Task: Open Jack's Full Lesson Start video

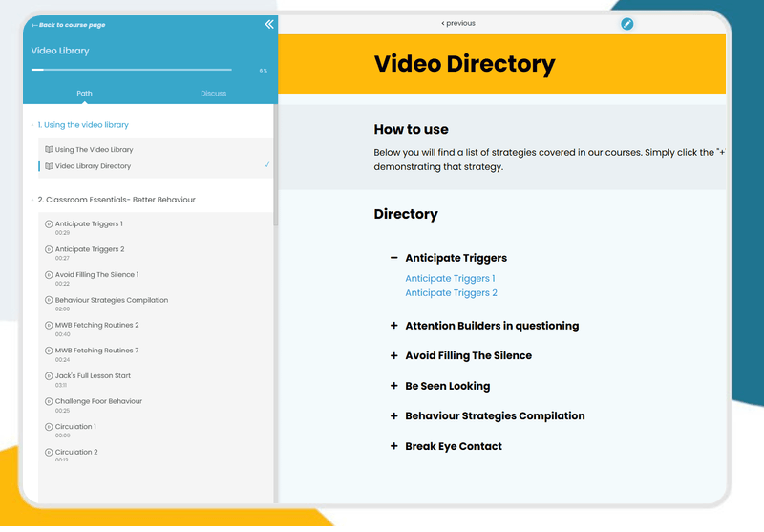Action: click(93, 375)
